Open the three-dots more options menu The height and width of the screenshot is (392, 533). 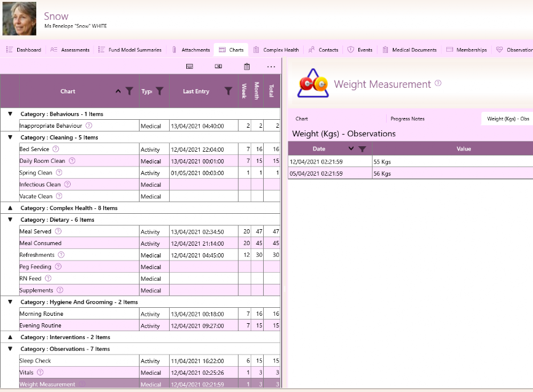click(x=271, y=66)
